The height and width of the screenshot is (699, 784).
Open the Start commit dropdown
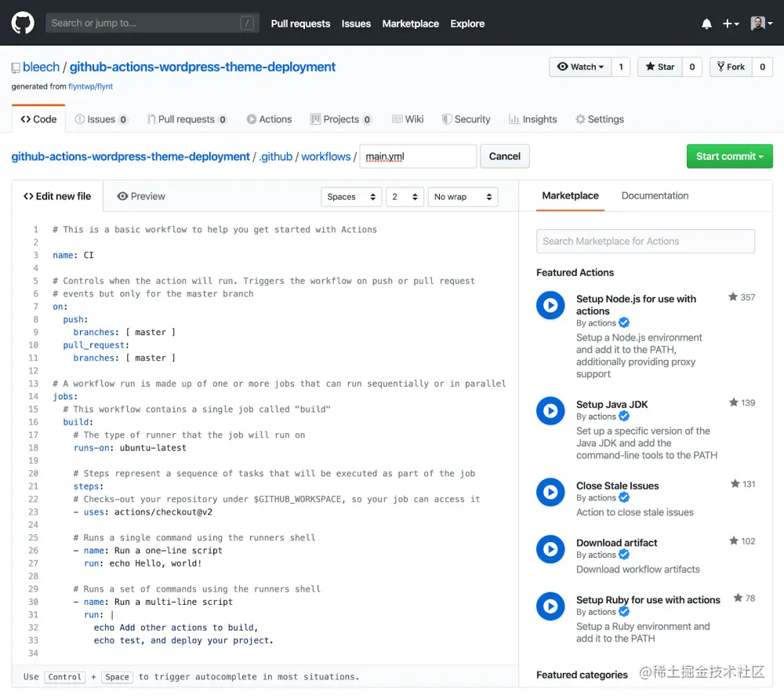click(729, 156)
